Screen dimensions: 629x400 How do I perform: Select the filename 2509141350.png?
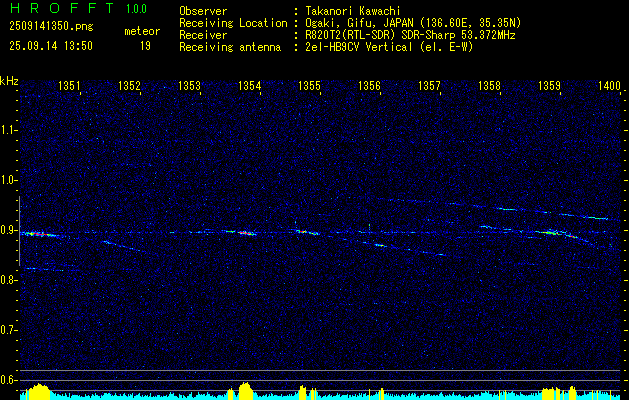pyautogui.click(x=51, y=26)
